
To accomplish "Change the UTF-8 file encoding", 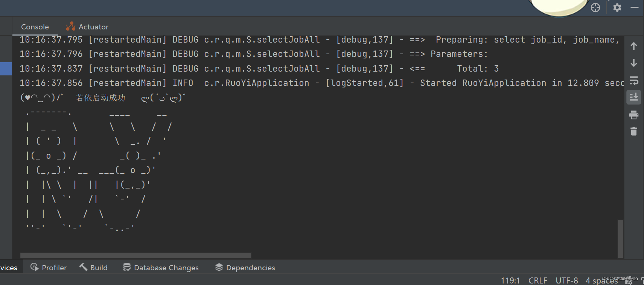I will point(567,280).
